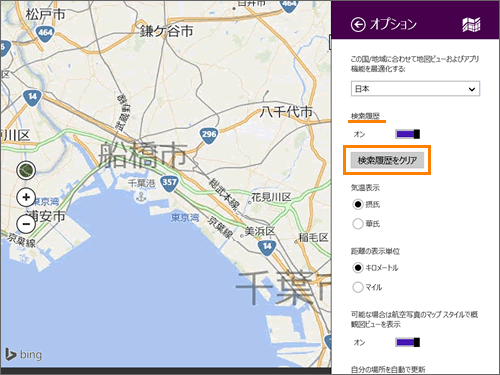The height and width of the screenshot is (375, 500).
Task: Click the route 14 shield near 美浜区
Action: 267,247
